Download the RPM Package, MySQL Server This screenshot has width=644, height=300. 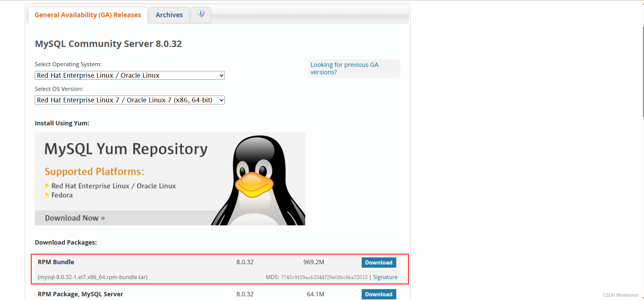point(379,294)
